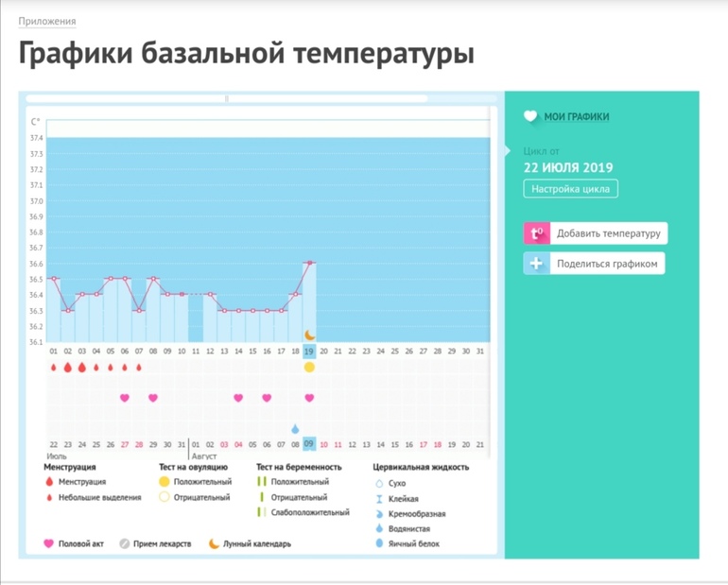Image resolution: width=728 pixels, height=585 pixels.
Task: Select the pink heart on cycle day 14
Action: pyautogui.click(x=238, y=398)
